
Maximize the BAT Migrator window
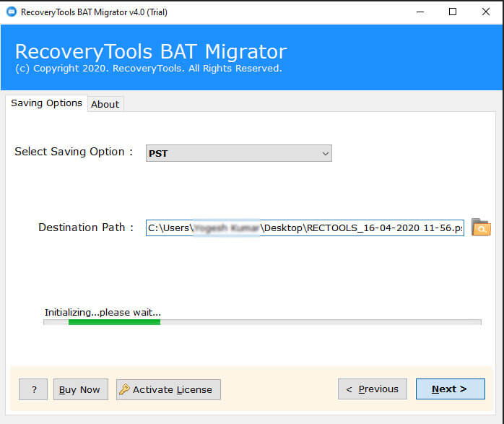pyautogui.click(x=453, y=12)
